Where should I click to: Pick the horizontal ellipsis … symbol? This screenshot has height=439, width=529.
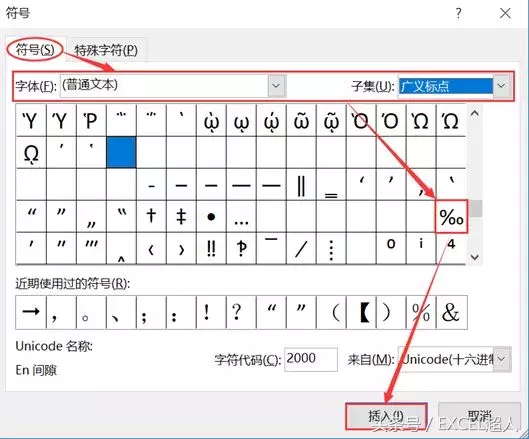[241, 216]
